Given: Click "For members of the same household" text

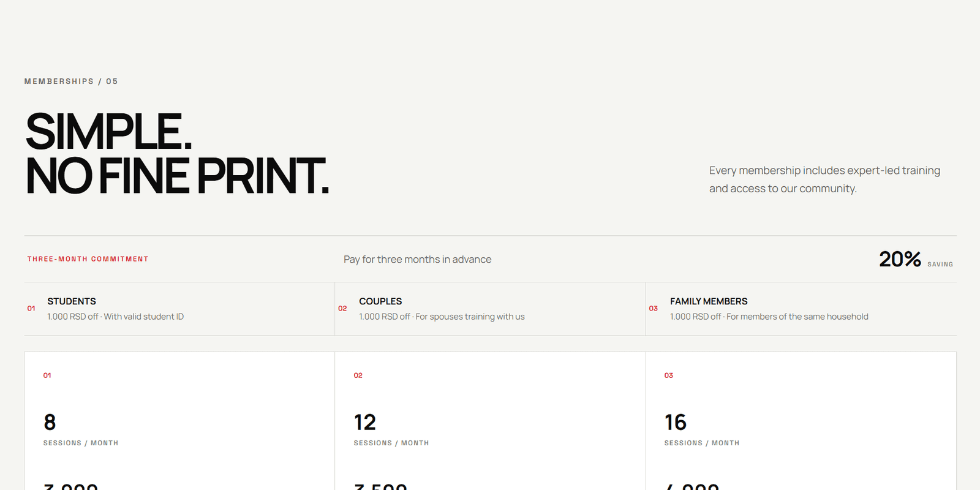Looking at the screenshot, I should click(797, 317).
